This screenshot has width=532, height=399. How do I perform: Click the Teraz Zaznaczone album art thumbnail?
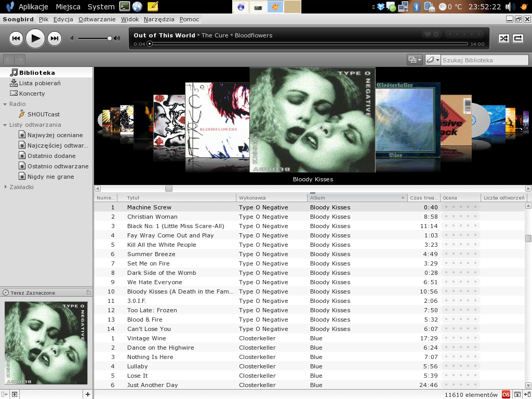click(46, 343)
